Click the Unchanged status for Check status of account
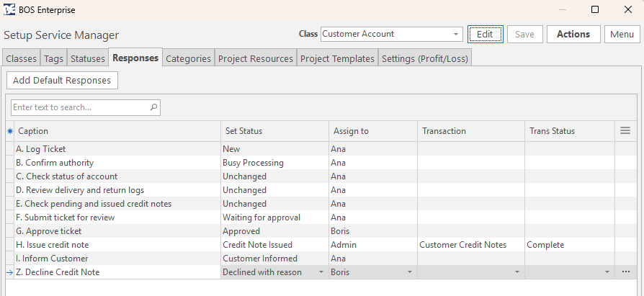The width and height of the screenshot is (644, 296). (274, 176)
